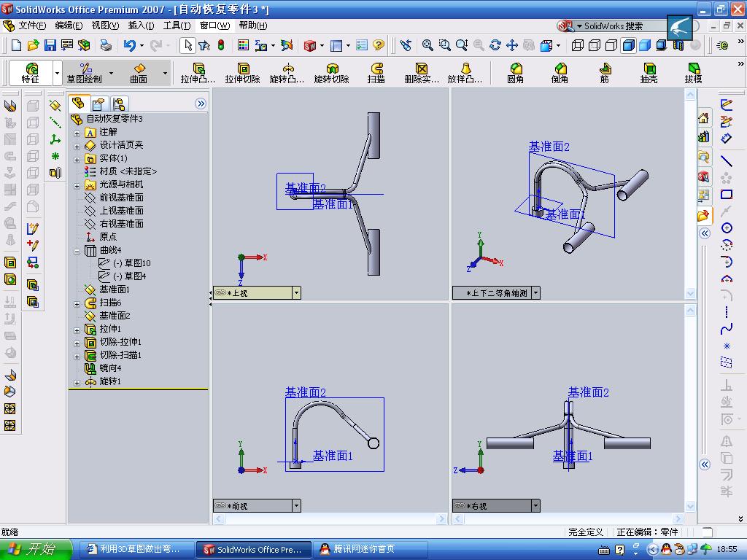Screen dimensions: 747x560
Task: Toggle wireframe display mode
Action: pyautogui.click(x=578, y=45)
